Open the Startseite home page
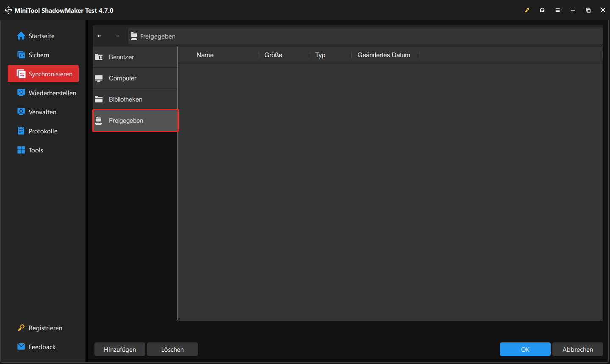 click(43, 36)
